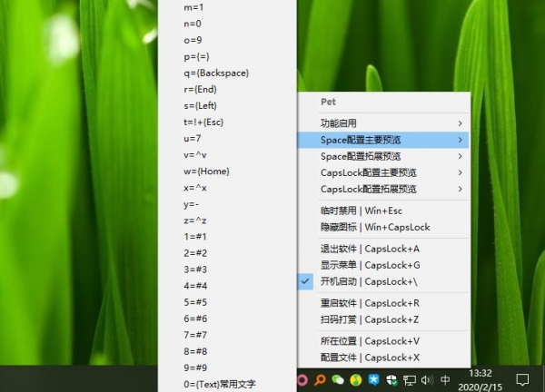
Task: Click submenu row w={Home}
Action: (227, 171)
